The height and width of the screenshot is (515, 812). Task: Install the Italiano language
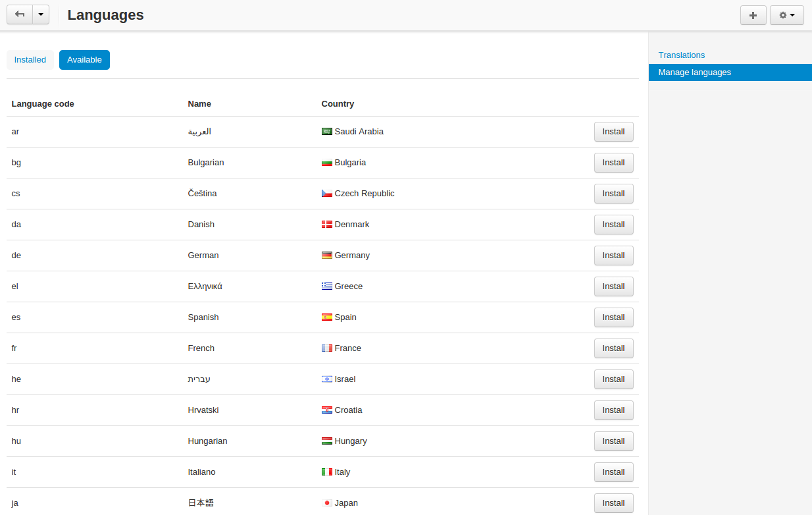(614, 472)
